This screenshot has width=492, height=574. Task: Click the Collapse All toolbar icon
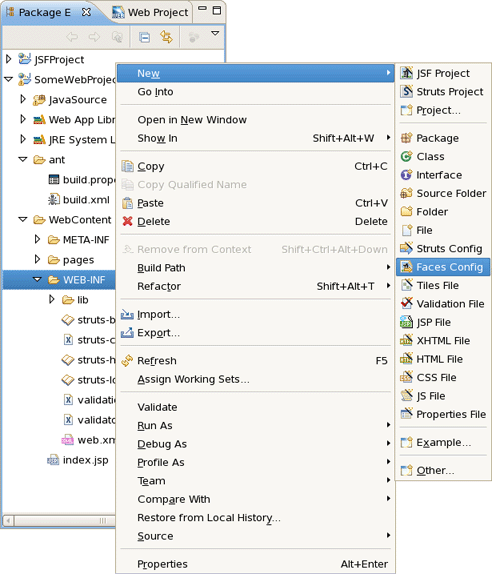pyautogui.click(x=144, y=37)
